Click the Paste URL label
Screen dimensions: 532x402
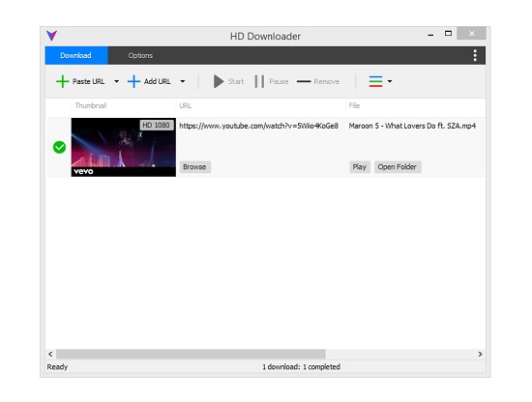click(x=89, y=81)
